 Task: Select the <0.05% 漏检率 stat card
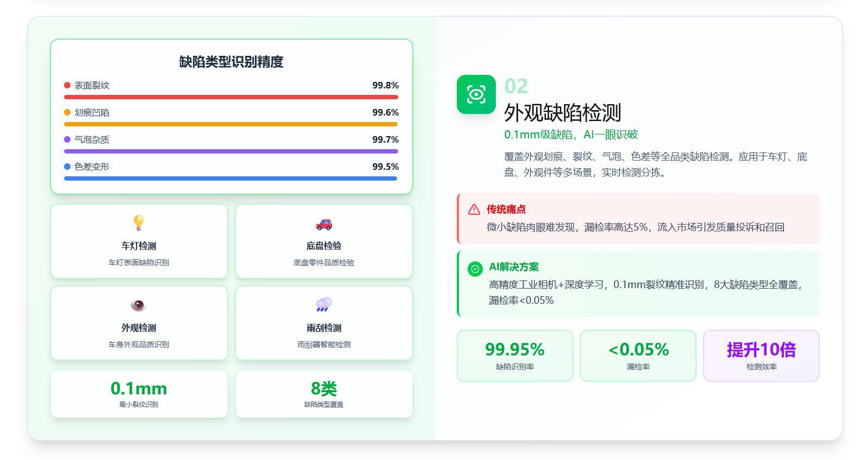pyautogui.click(x=638, y=356)
